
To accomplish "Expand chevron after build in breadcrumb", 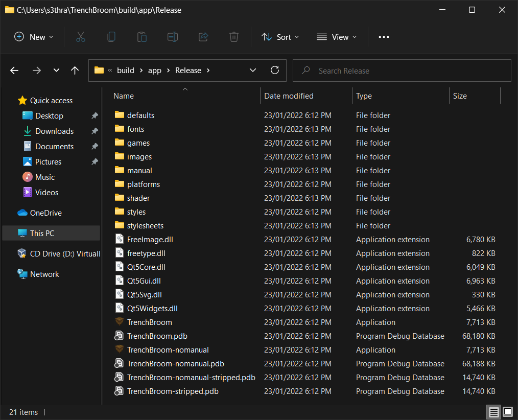I will point(141,71).
